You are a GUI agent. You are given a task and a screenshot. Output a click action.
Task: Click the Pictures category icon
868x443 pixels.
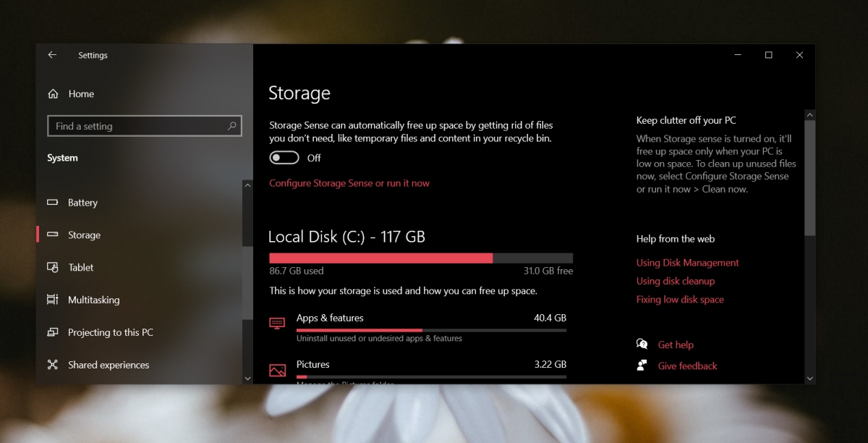277,369
